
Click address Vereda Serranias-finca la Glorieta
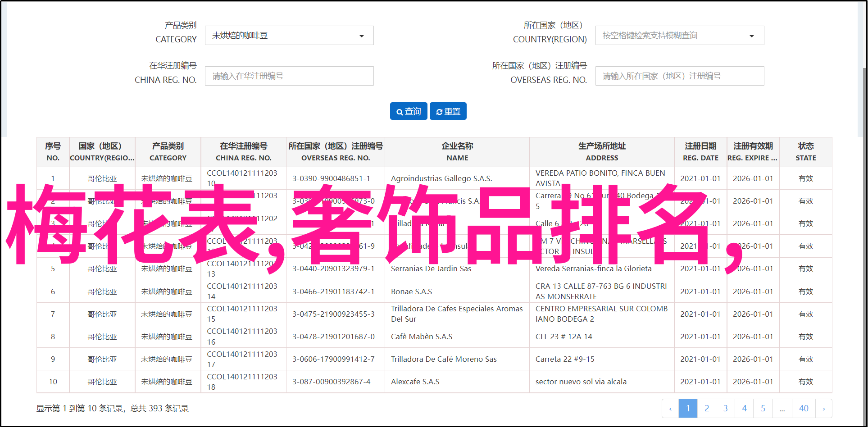[593, 269]
